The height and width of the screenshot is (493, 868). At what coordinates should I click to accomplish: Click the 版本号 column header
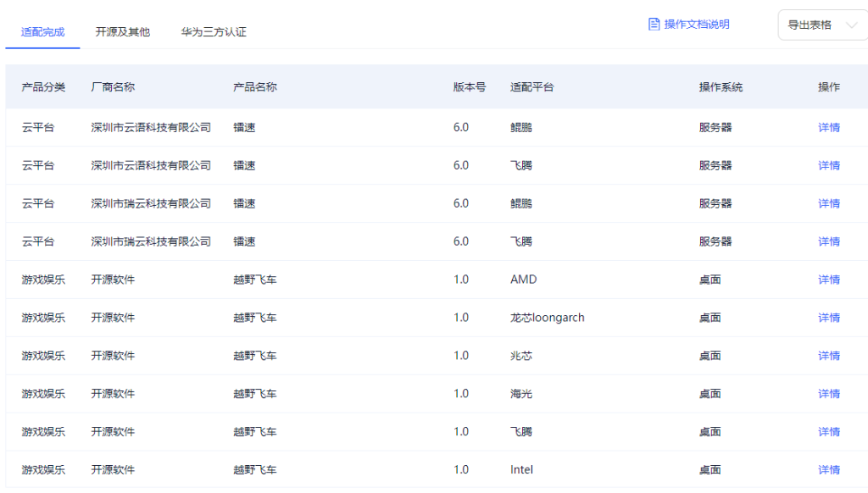point(469,87)
